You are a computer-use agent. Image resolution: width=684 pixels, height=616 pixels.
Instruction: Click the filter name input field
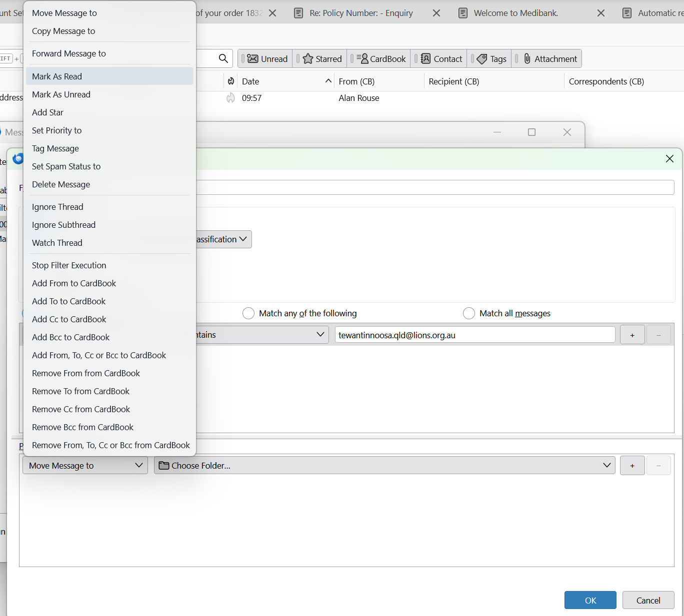(435, 187)
